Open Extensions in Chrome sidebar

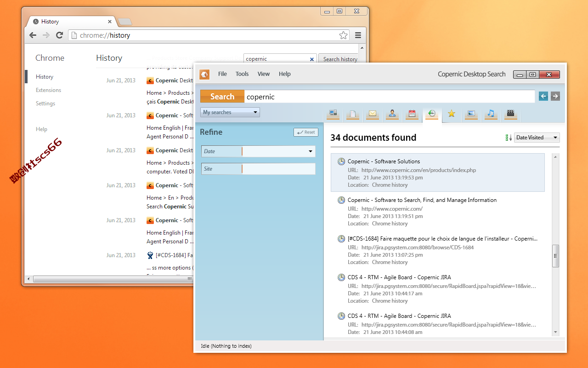click(x=48, y=90)
